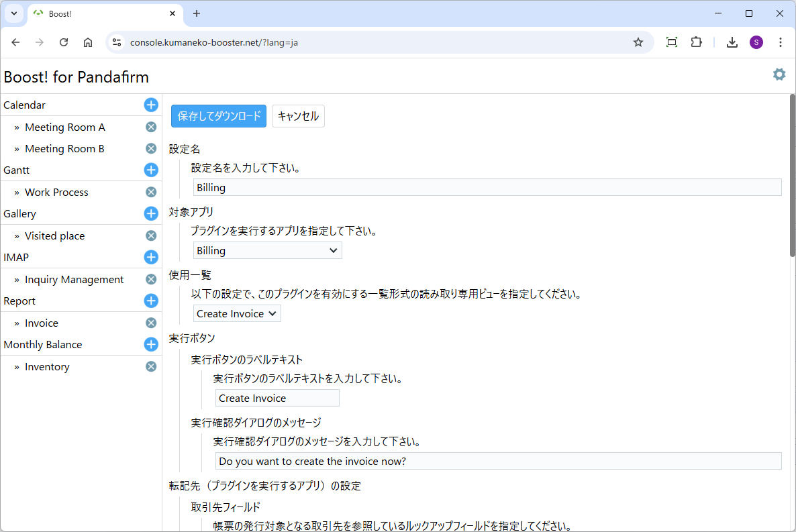Remove the Inventory entry
Image resolution: width=796 pixels, height=532 pixels.
click(151, 366)
